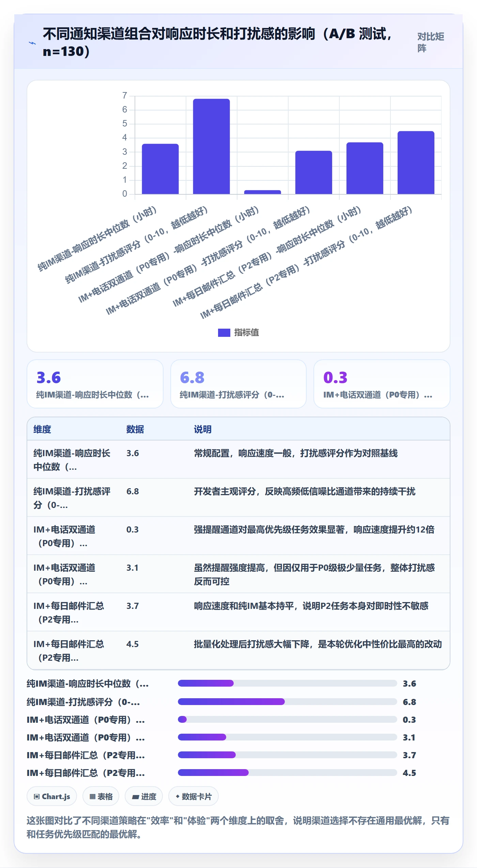Screen dimensions: 477x868
Task: Click the Chart.js tag chip
Action: coord(52,796)
